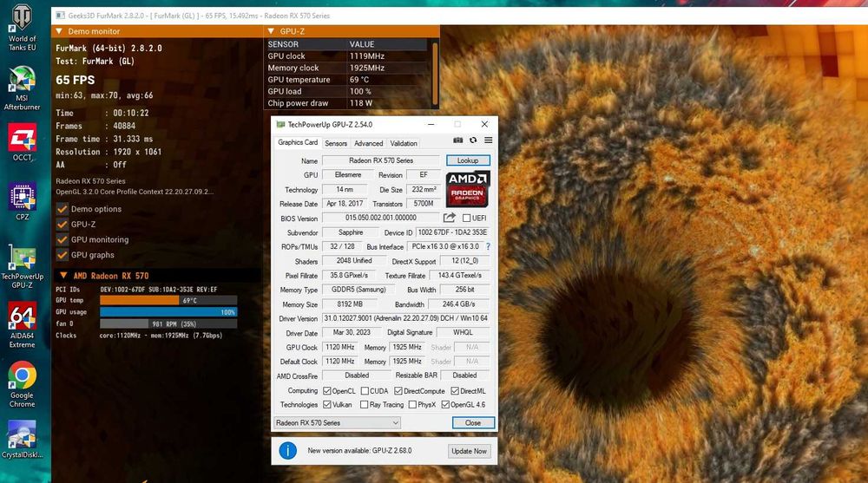Collapse the Demo monitor panel
Viewport: 868px width, 483px height.
coord(59,31)
